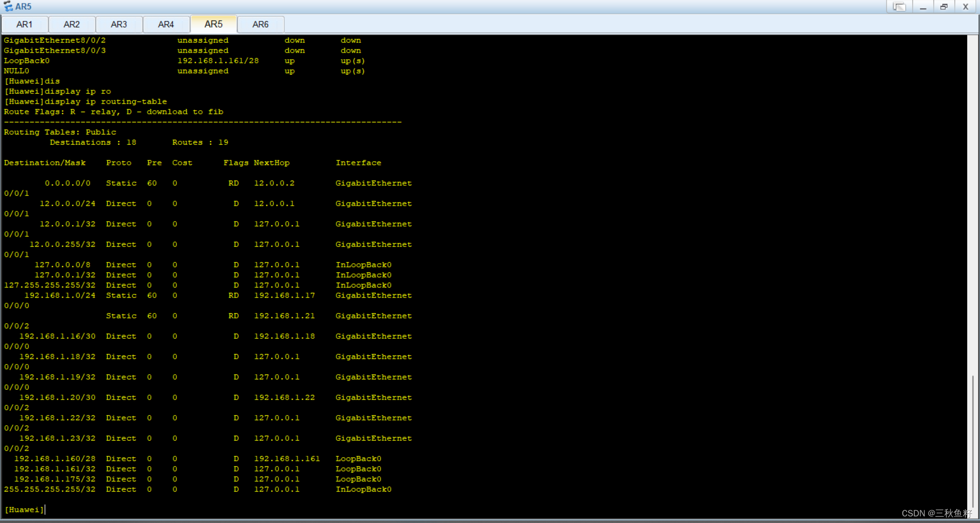Viewport: 980px width, 523px height.
Task: Click the Routing Tables: Public header line
Action: coord(60,132)
